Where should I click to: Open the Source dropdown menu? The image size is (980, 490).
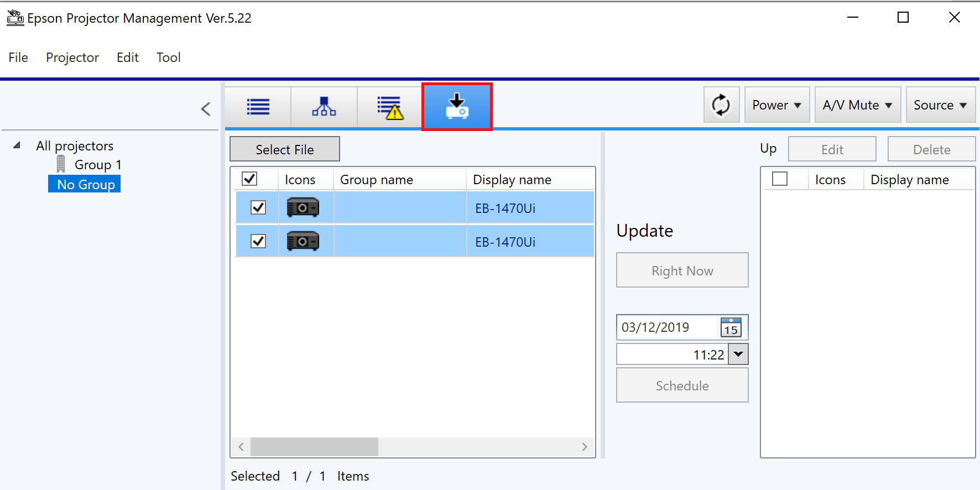[x=941, y=105]
